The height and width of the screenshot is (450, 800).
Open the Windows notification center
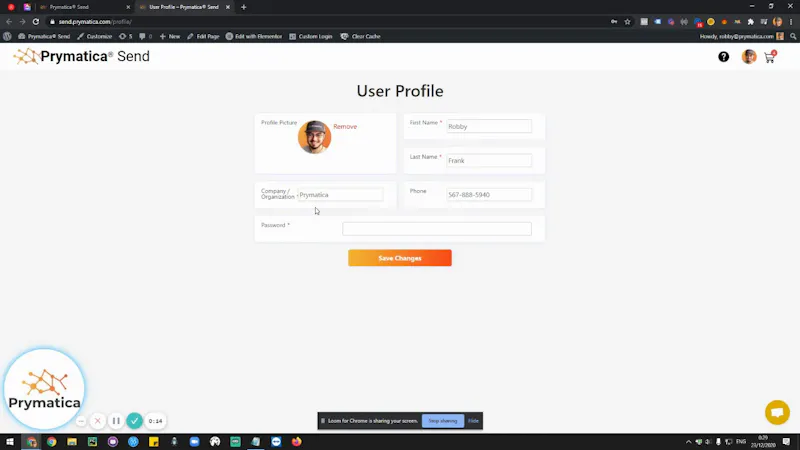pyautogui.click(x=786, y=442)
